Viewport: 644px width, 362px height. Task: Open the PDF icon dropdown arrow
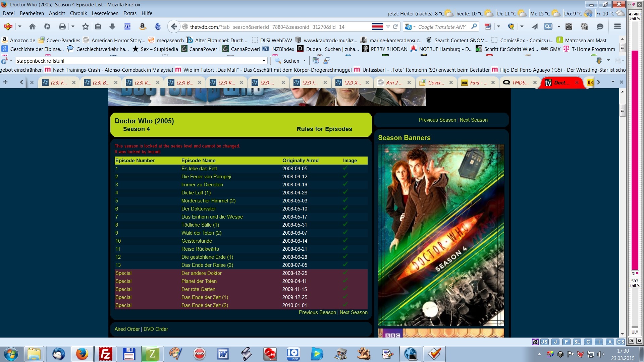click(498, 26)
